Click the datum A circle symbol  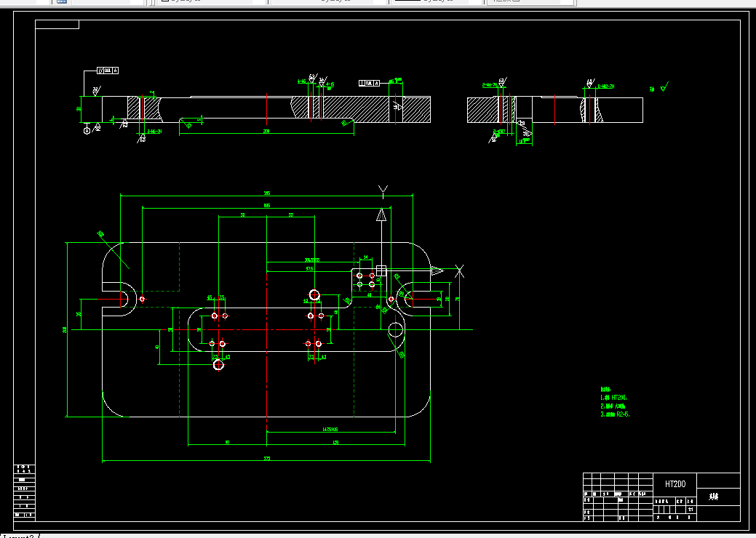[x=87, y=131]
